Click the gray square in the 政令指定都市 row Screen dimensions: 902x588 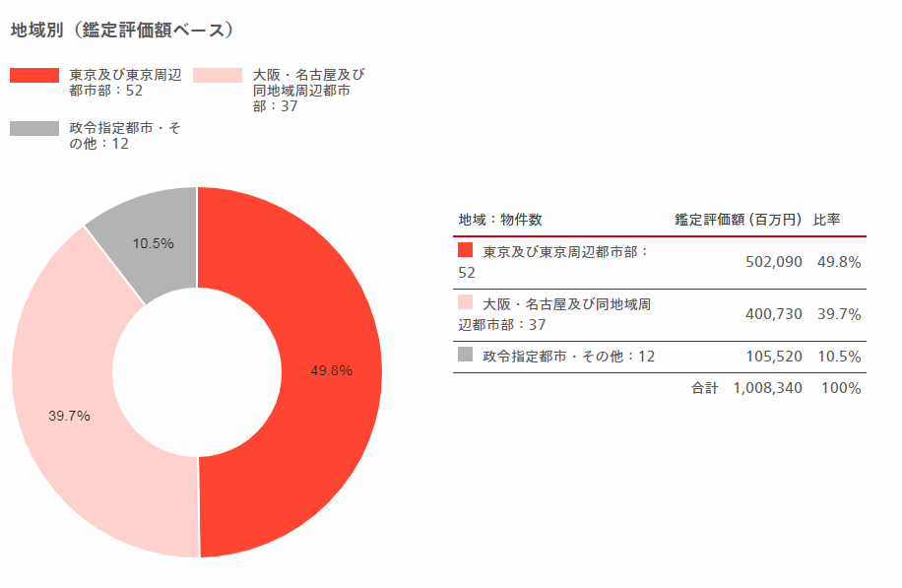pos(465,354)
